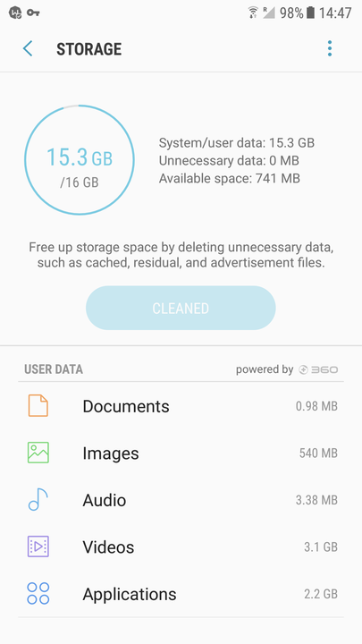The height and width of the screenshot is (644, 362).
Task: Open the three-dot more options menu
Action: click(330, 48)
